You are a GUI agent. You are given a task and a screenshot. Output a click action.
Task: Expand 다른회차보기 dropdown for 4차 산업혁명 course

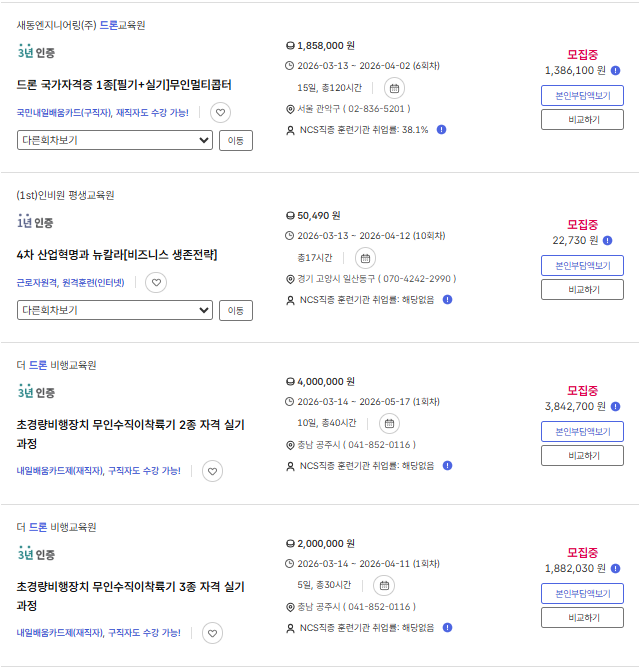114,310
